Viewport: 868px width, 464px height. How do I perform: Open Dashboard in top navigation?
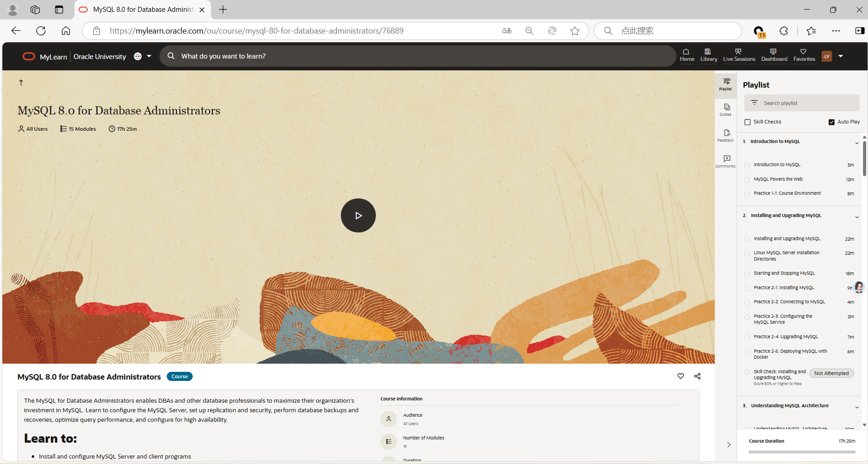pos(774,55)
